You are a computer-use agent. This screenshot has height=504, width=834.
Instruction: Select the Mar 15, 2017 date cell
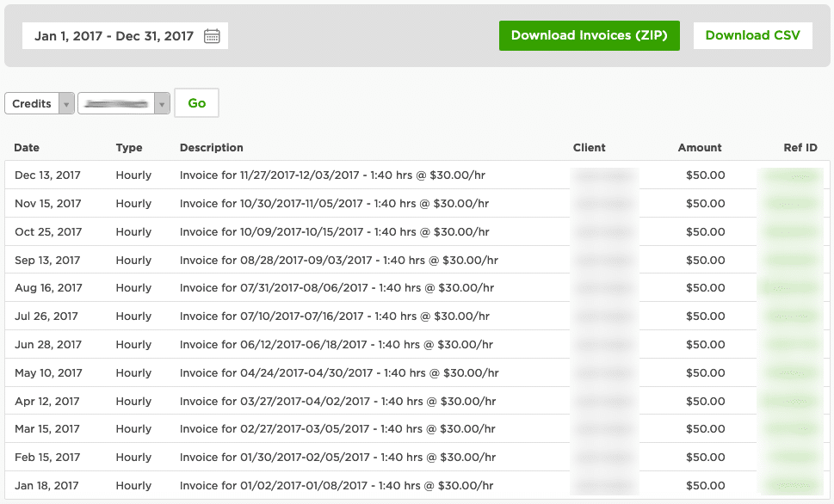pyautogui.click(x=47, y=429)
